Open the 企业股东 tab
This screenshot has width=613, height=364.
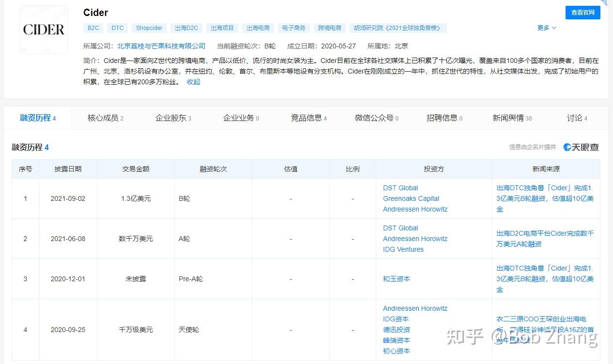point(173,118)
